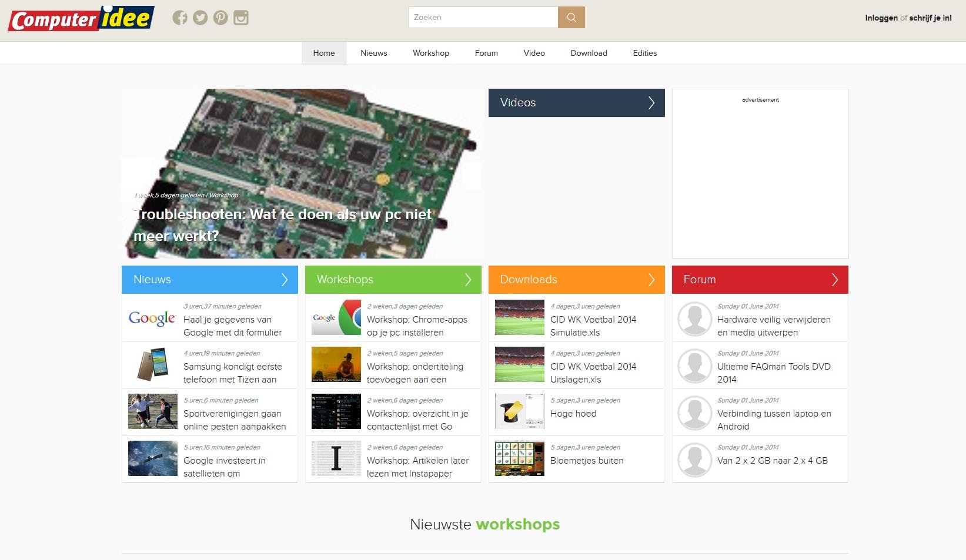Click avatar beside 'Hardware veilig verwijderen'

pos(695,318)
